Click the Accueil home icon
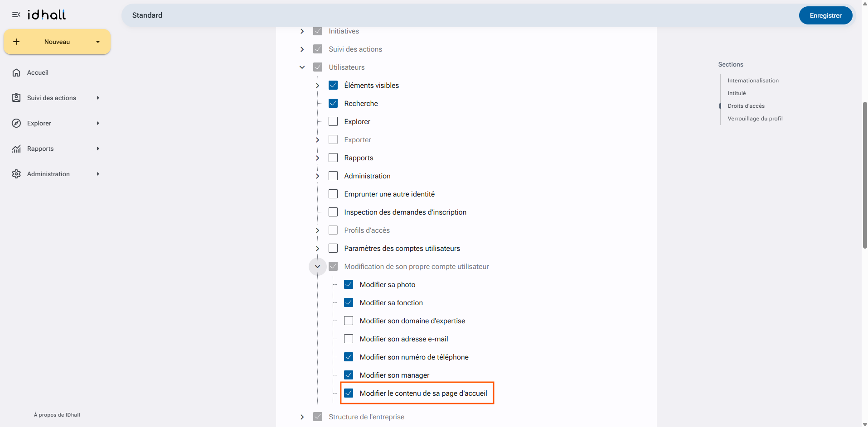The height and width of the screenshot is (427, 868). [x=16, y=72]
